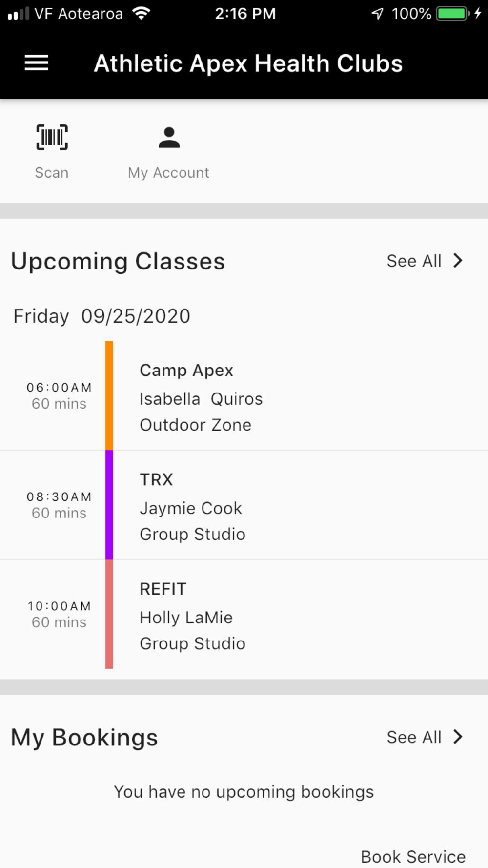
Task: Open the Camp Apex class entry
Action: [x=244, y=396]
